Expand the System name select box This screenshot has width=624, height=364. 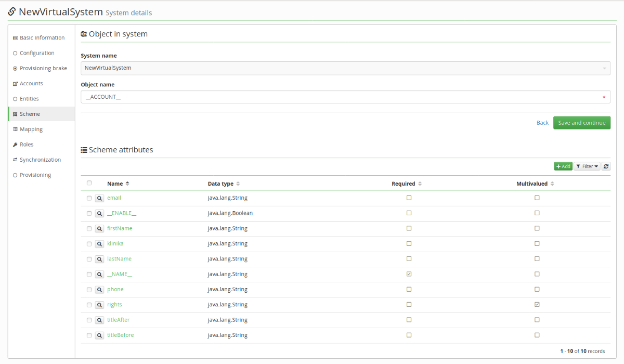[346, 68]
